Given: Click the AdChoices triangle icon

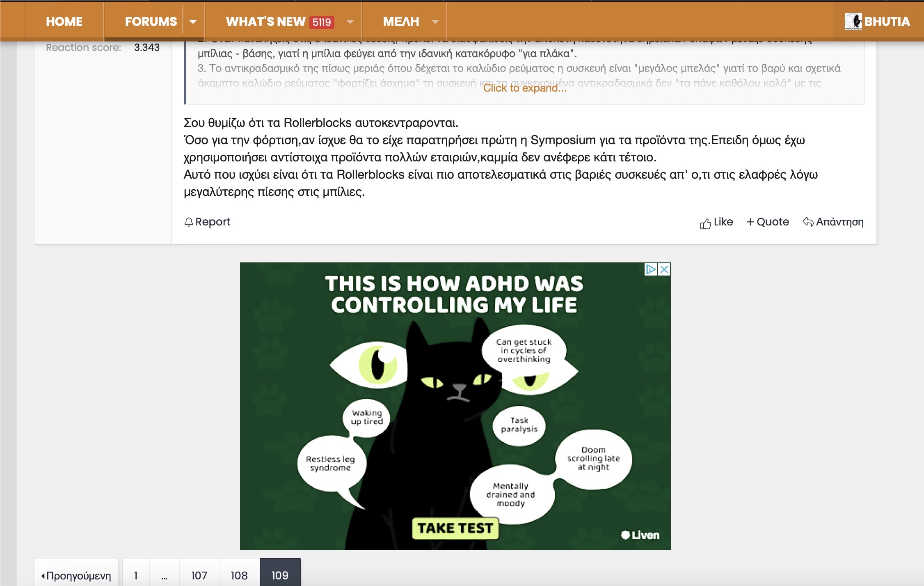Looking at the screenshot, I should point(651,269).
